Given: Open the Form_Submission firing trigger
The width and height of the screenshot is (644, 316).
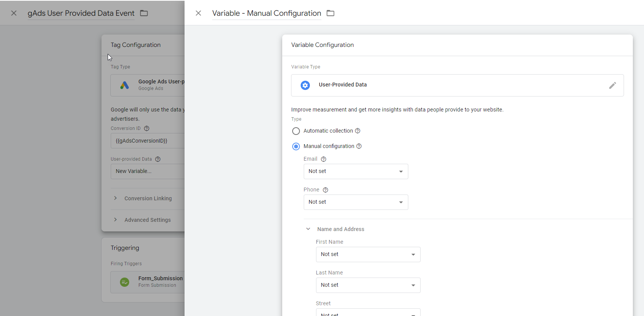Looking at the screenshot, I should click(x=148, y=282).
